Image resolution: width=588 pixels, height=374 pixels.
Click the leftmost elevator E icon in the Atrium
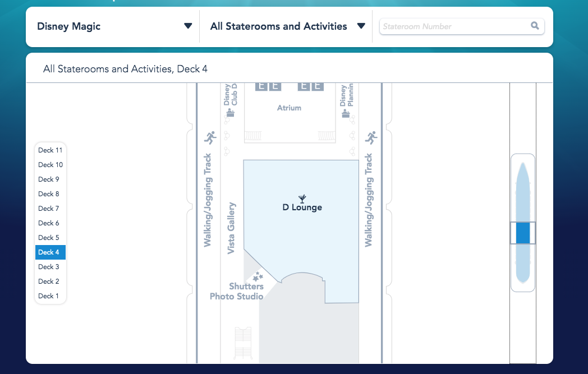(261, 86)
